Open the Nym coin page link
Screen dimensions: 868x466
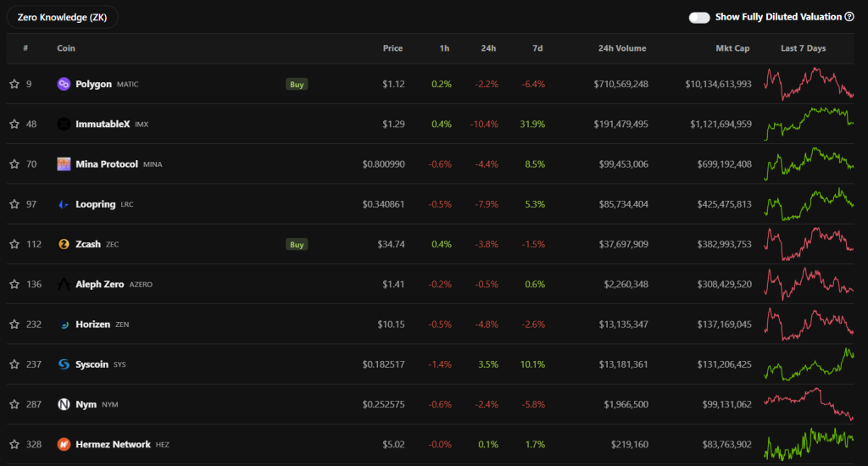tap(86, 404)
